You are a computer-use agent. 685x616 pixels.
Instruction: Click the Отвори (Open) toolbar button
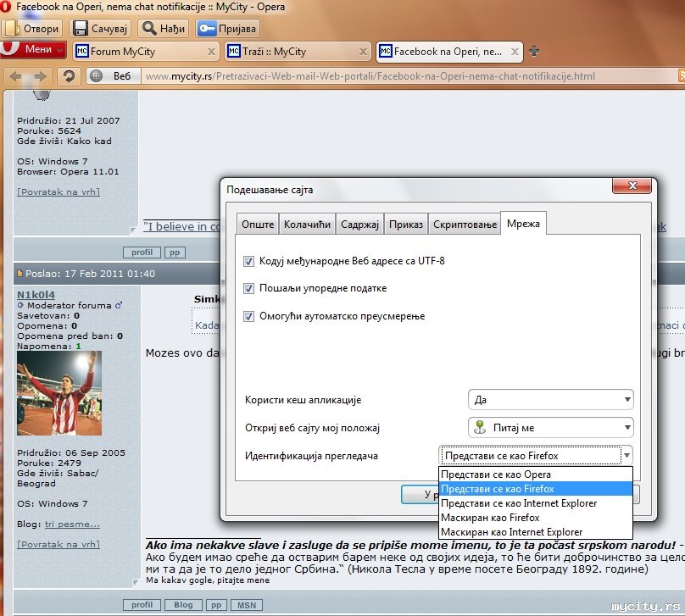32,28
